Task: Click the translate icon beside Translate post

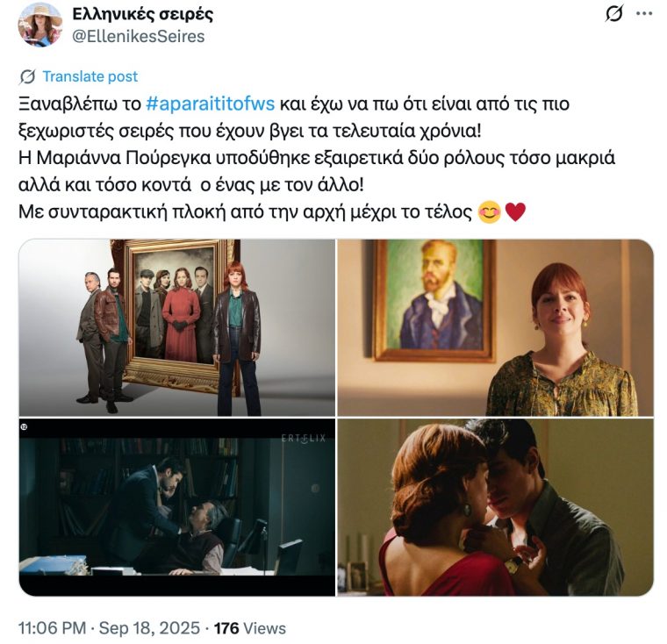Action: pyautogui.click(x=27, y=76)
